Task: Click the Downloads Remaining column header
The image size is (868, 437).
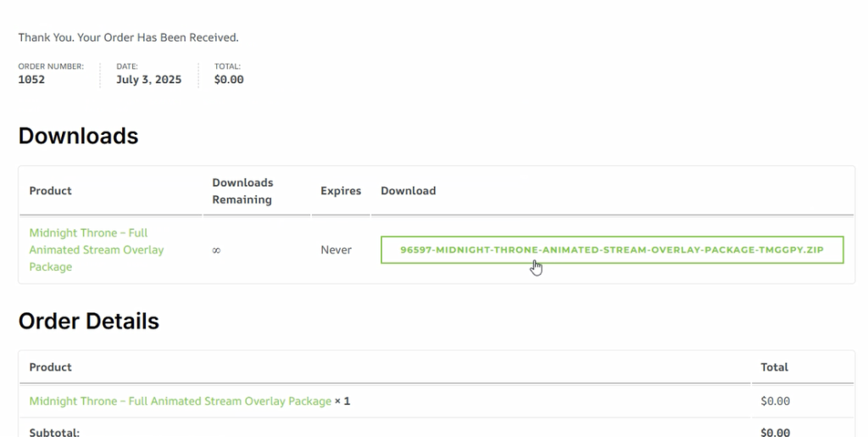Action: pos(242,191)
